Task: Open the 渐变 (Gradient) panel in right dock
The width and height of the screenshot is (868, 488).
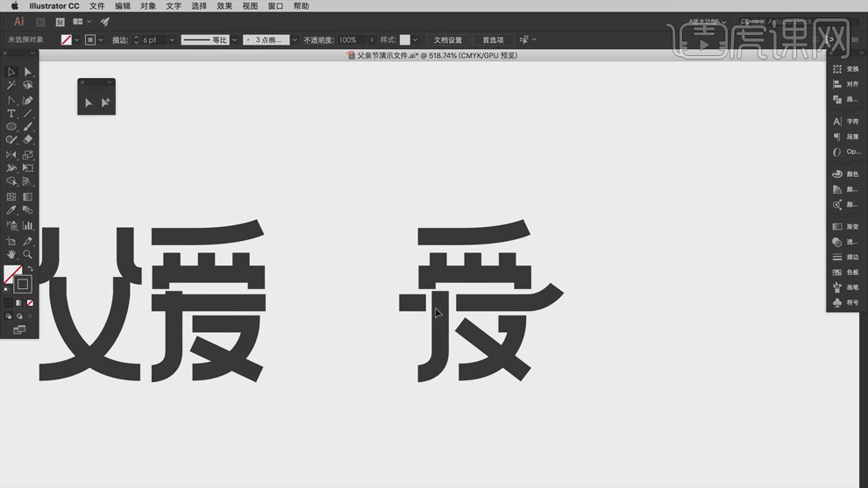Action: 846,227
